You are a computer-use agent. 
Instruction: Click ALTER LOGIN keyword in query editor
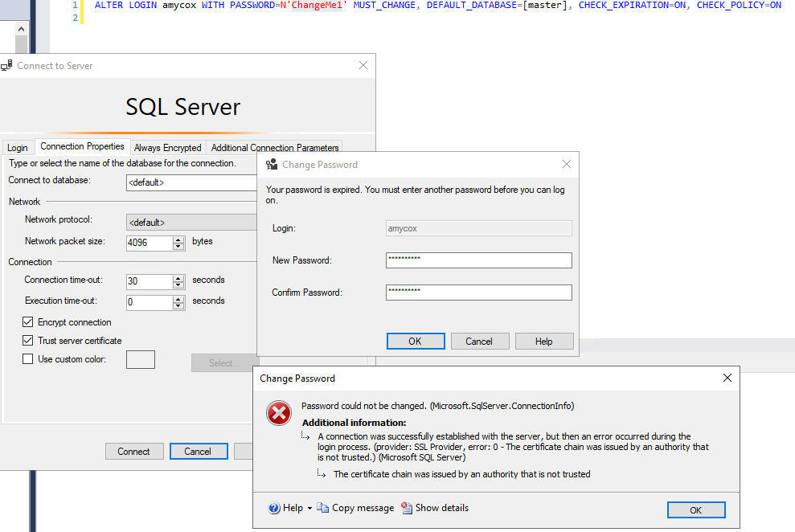[x=125, y=5]
